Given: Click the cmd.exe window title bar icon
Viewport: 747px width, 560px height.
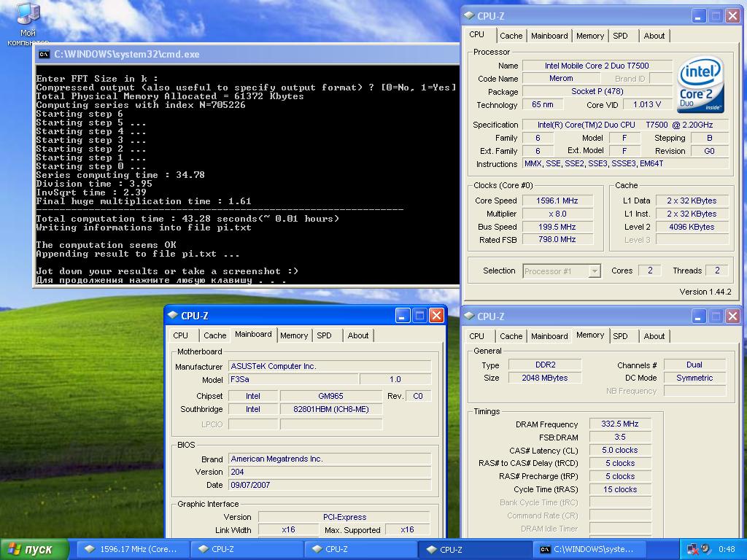Looking at the screenshot, I should point(44,54).
